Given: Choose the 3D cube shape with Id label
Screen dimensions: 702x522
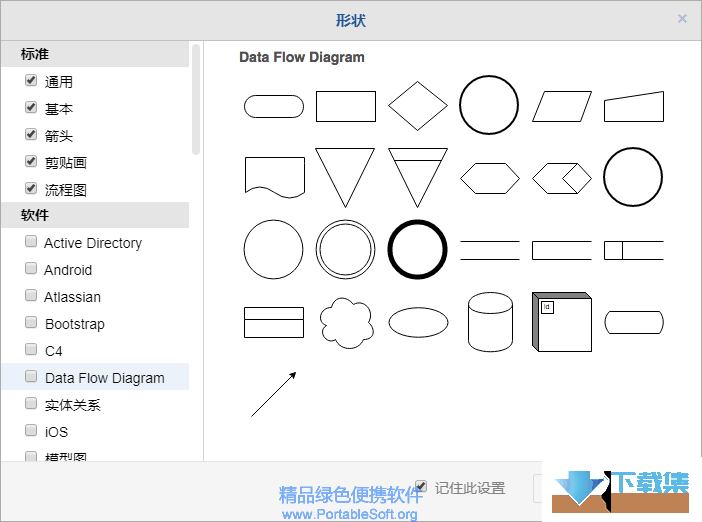Looking at the screenshot, I should pyautogui.click(x=562, y=322).
